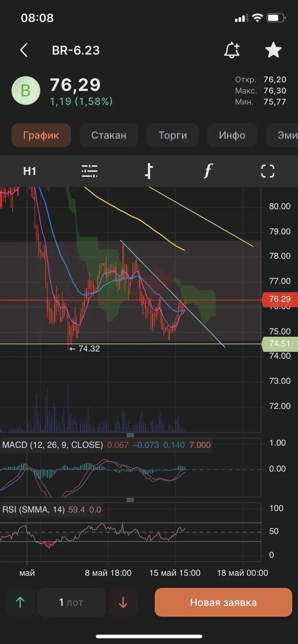Tap the battery icon in status bar

[276, 18]
